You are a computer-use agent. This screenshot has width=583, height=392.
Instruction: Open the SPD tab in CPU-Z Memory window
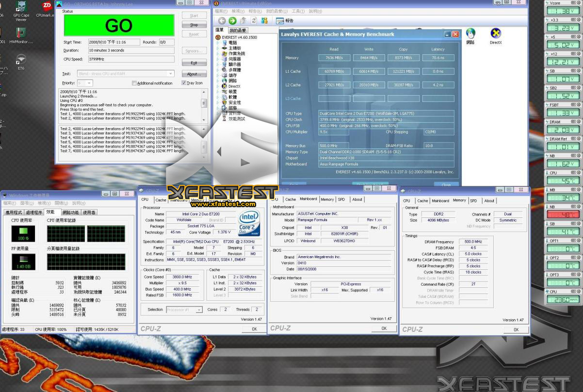[x=473, y=200]
